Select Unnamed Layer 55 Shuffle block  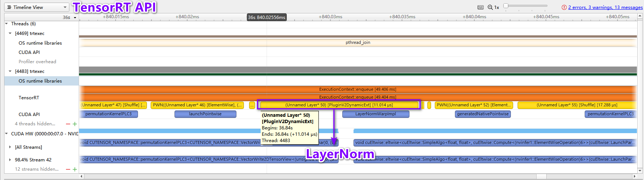pos(577,105)
